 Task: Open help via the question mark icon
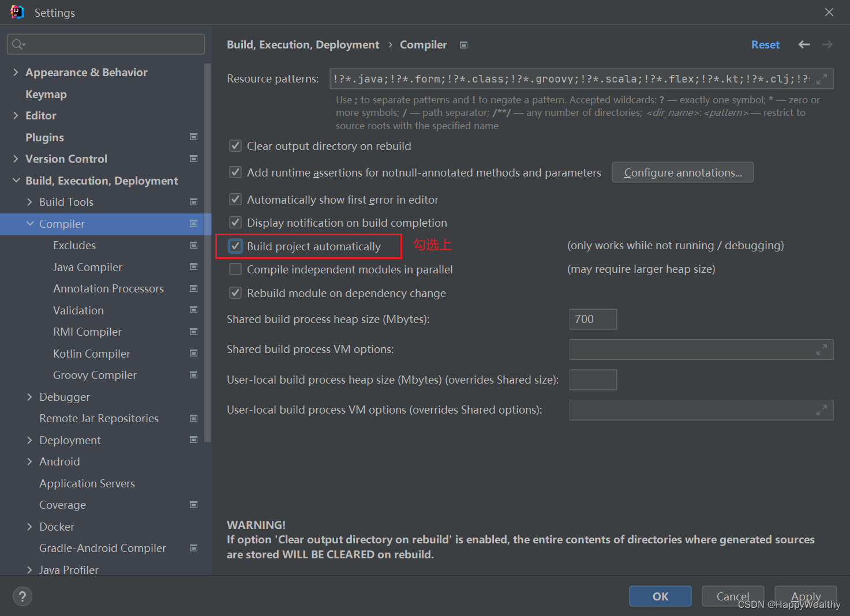tap(23, 596)
